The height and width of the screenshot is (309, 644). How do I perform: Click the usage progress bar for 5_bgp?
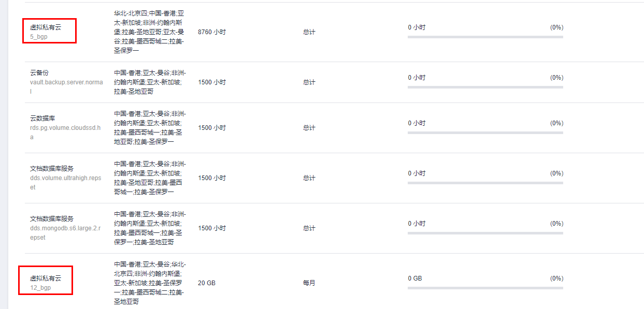tap(485, 37)
